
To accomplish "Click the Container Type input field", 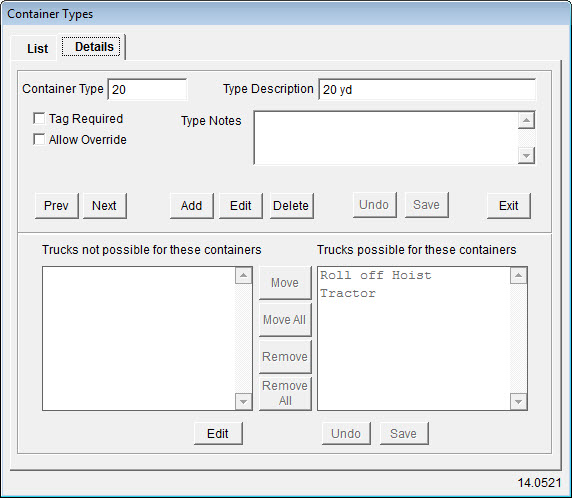I will (147, 89).
